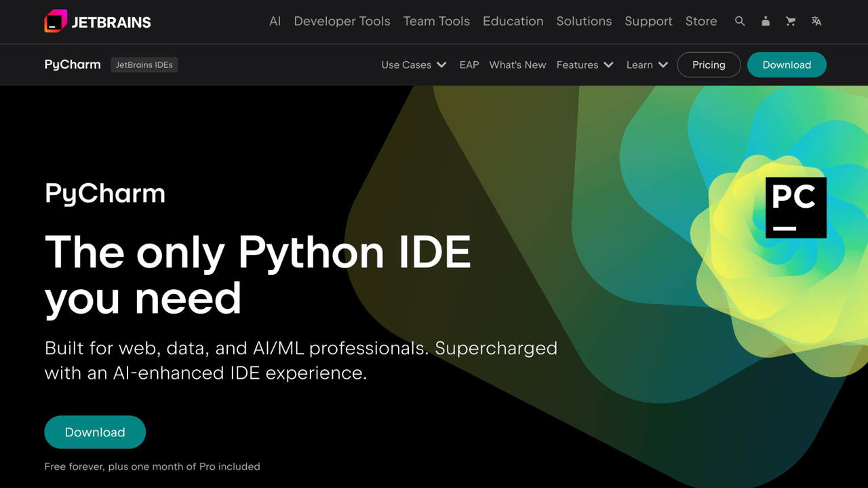This screenshot has width=868, height=488.
Task: Click the teal Download button
Action: click(787, 64)
